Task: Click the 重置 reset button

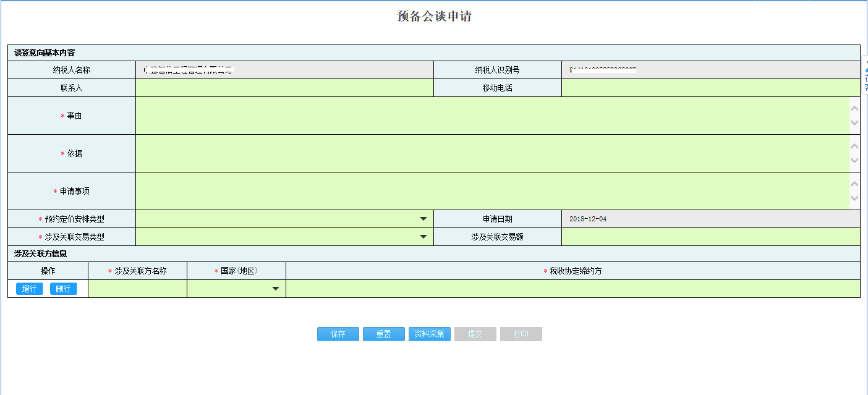Action: [383, 334]
